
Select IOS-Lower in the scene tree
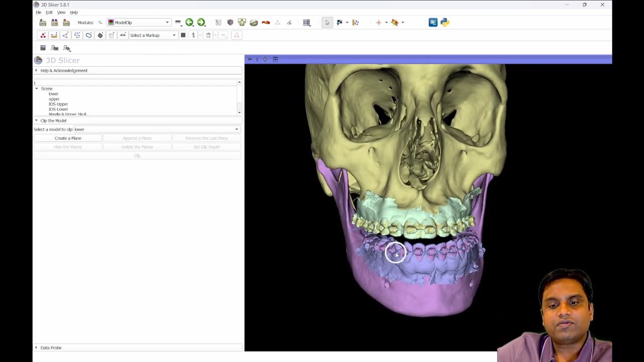(58, 109)
